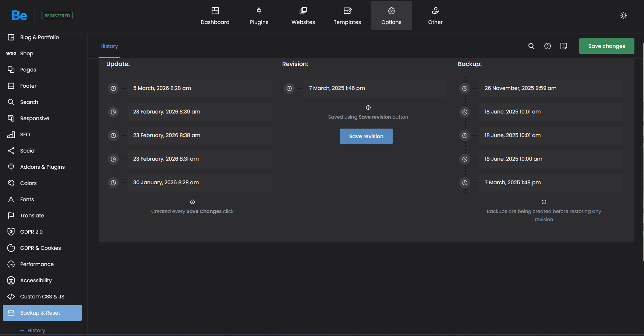The image size is (644, 336).
Task: Expand Custom CSS & JS menu
Action: [x=42, y=297]
